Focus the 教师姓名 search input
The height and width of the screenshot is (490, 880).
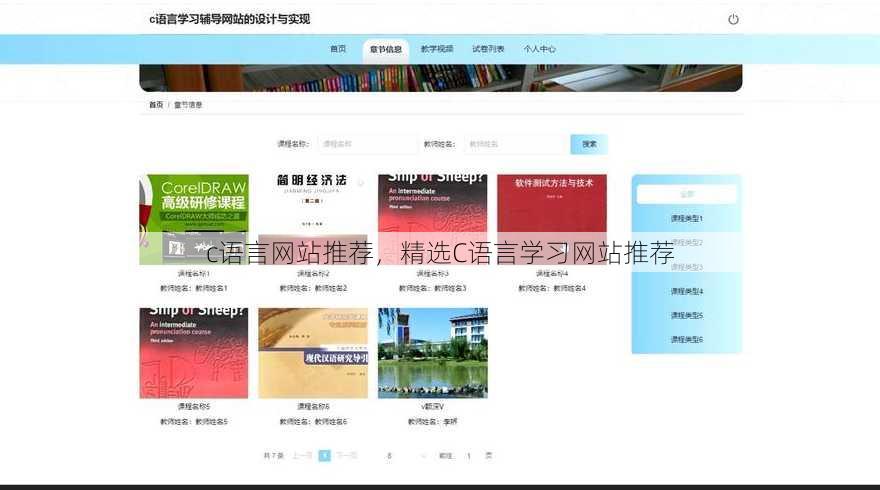coord(514,144)
